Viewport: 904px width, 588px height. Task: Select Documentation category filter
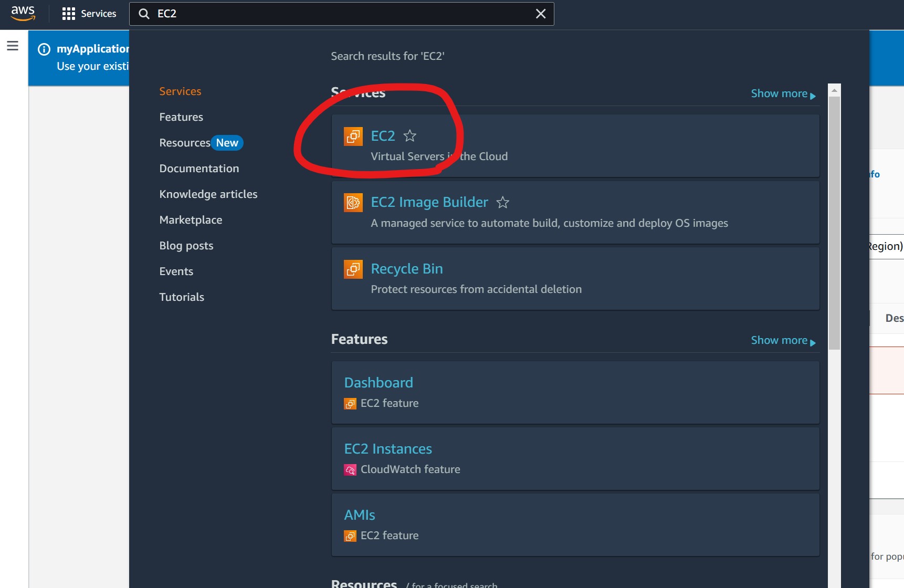coord(199,169)
